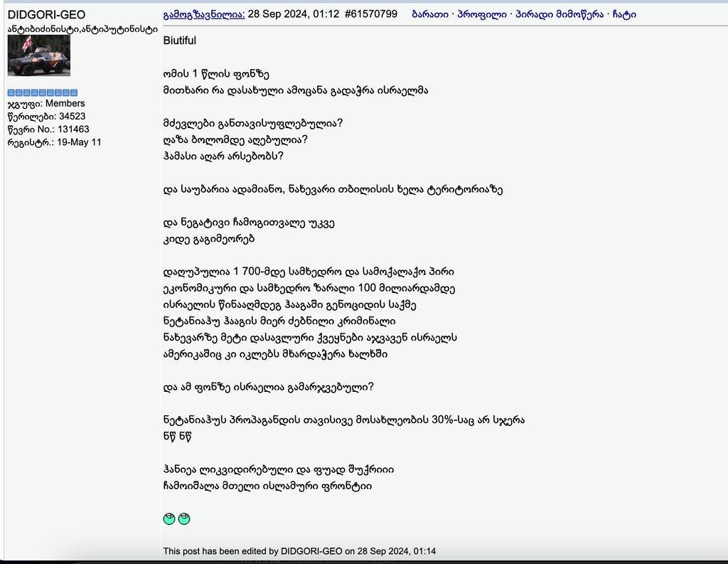This screenshot has height=564, width=728.
Task: Click the left green winking emoticon
Action: [x=168, y=518]
